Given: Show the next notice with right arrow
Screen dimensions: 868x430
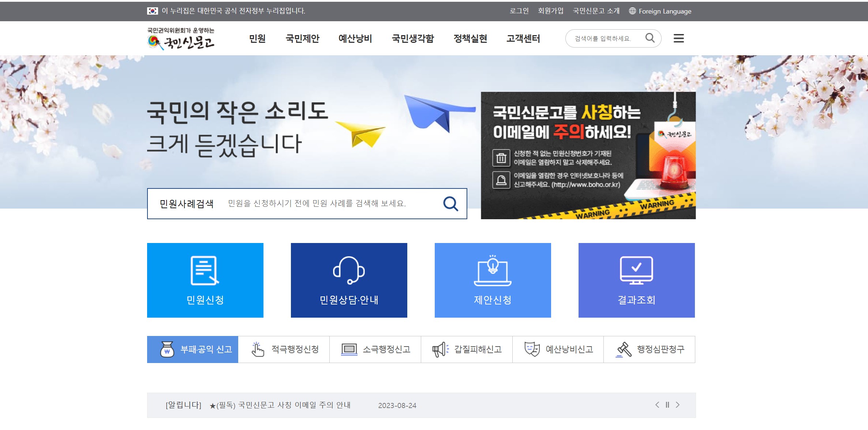Looking at the screenshot, I should coord(678,405).
